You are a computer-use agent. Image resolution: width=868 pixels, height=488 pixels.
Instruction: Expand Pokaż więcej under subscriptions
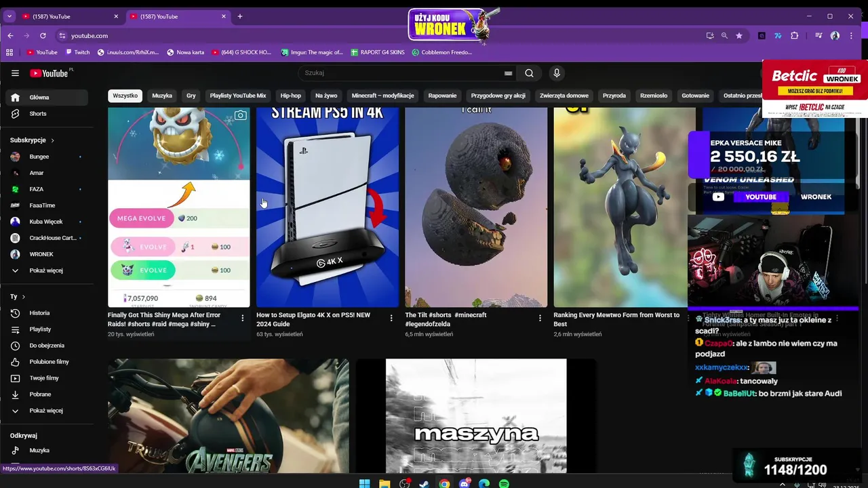[46, 270]
